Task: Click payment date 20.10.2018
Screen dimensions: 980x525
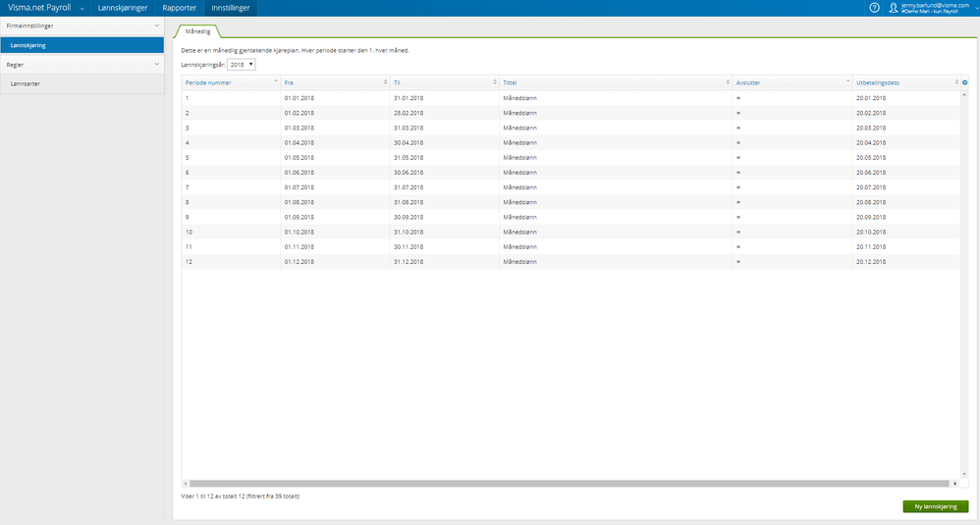Action: (871, 233)
